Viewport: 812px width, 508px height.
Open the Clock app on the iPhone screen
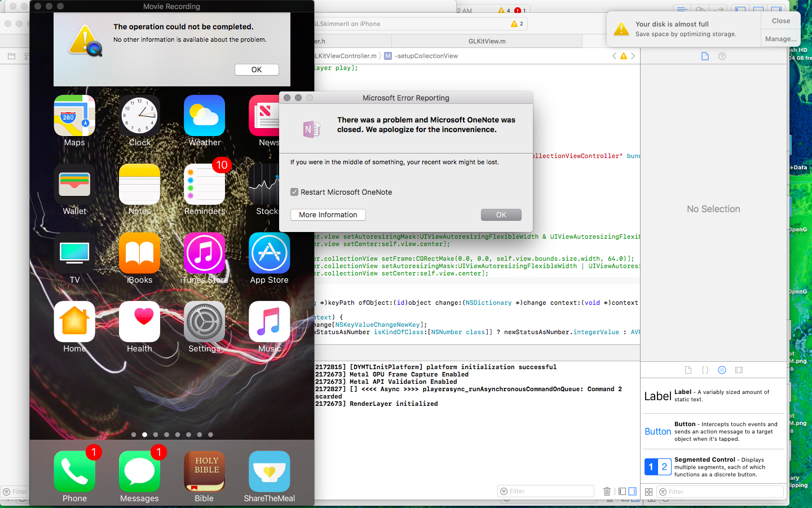[x=139, y=116]
